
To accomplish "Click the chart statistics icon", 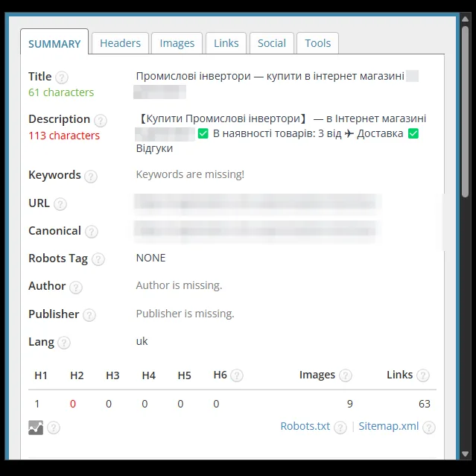I will [x=36, y=428].
